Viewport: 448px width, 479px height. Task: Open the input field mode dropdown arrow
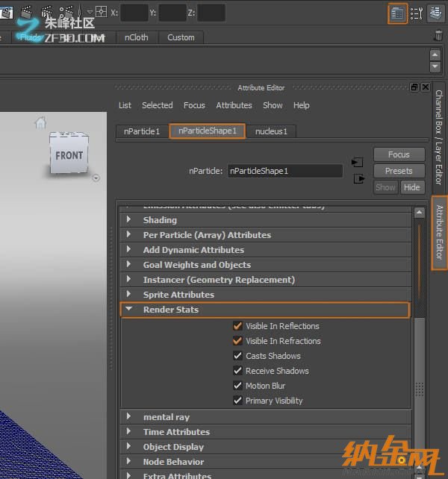pyautogui.click(x=90, y=12)
